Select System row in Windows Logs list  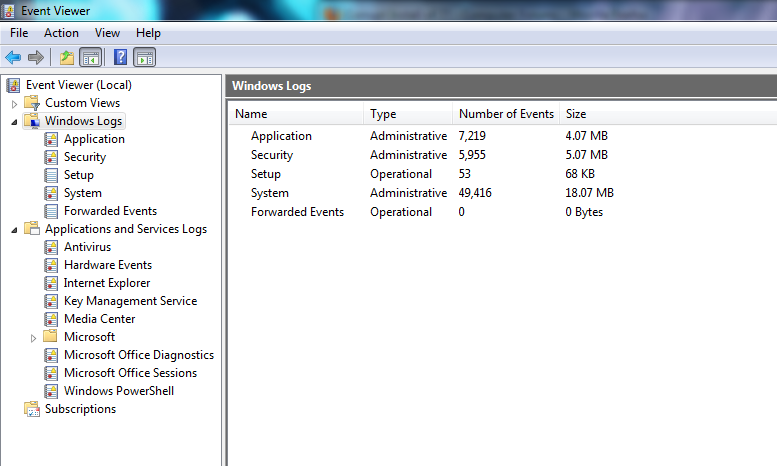270,193
